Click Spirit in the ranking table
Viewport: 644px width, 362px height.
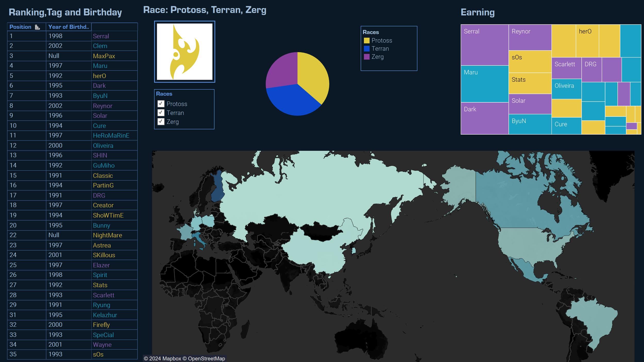[100, 275]
